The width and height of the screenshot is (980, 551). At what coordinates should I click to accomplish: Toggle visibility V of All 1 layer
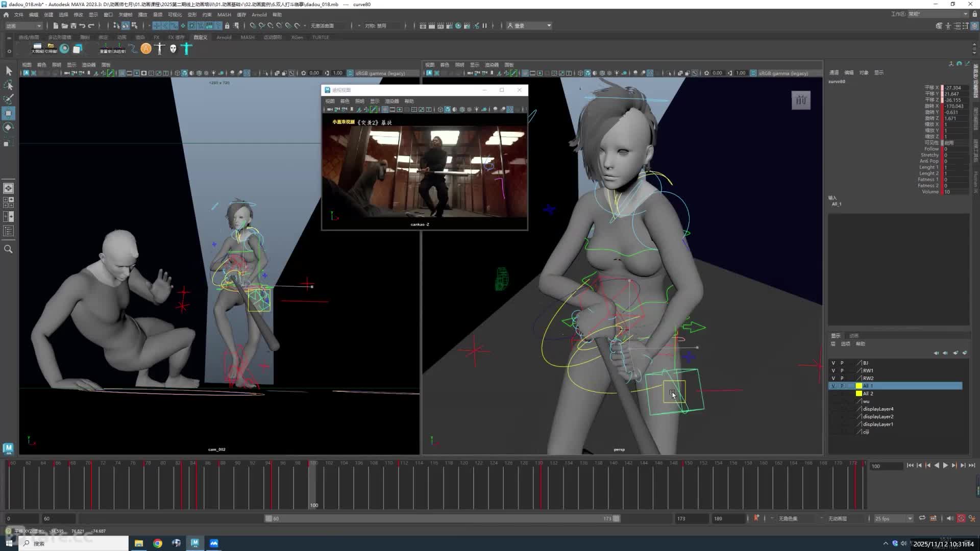tap(834, 386)
